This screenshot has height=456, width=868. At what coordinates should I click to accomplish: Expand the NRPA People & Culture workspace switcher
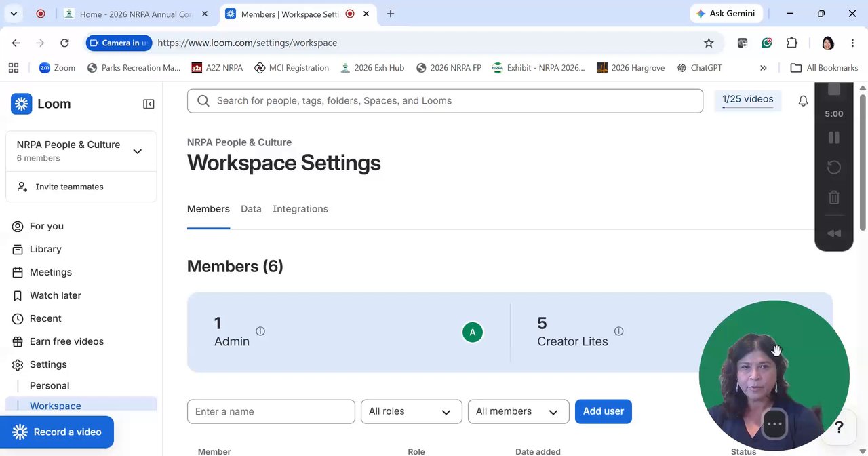pos(81,151)
